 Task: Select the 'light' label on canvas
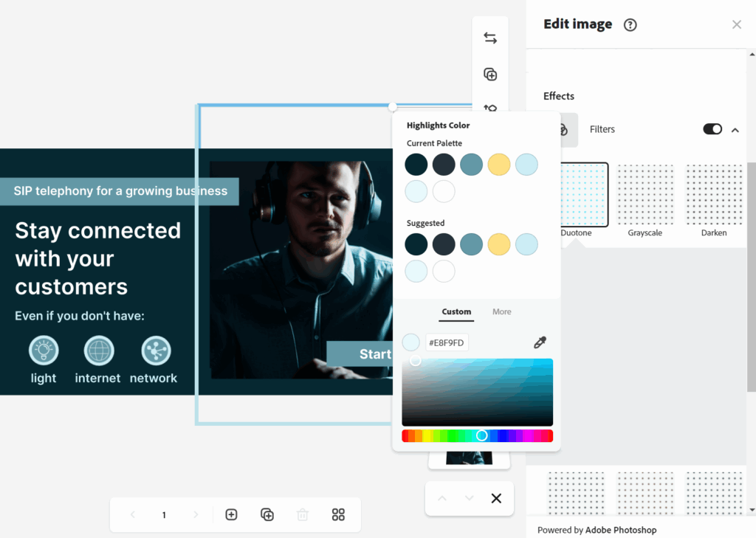(x=44, y=379)
